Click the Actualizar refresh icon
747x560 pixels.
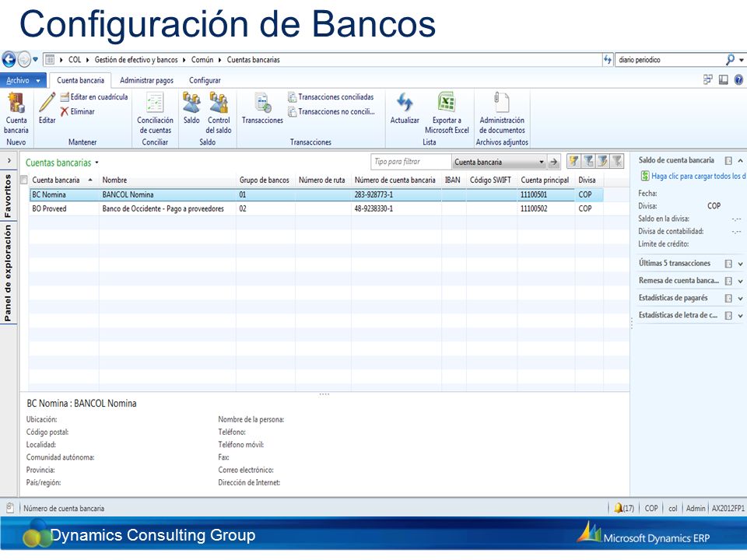point(405,103)
